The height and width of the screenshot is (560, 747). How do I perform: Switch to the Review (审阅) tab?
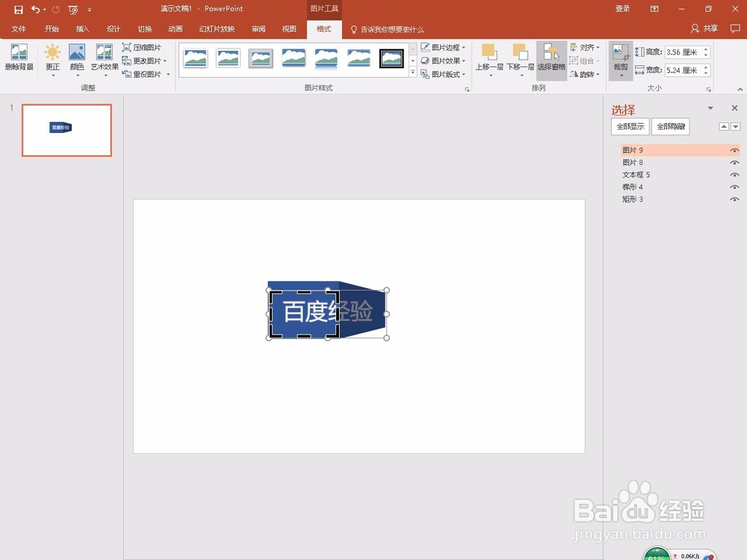(258, 29)
